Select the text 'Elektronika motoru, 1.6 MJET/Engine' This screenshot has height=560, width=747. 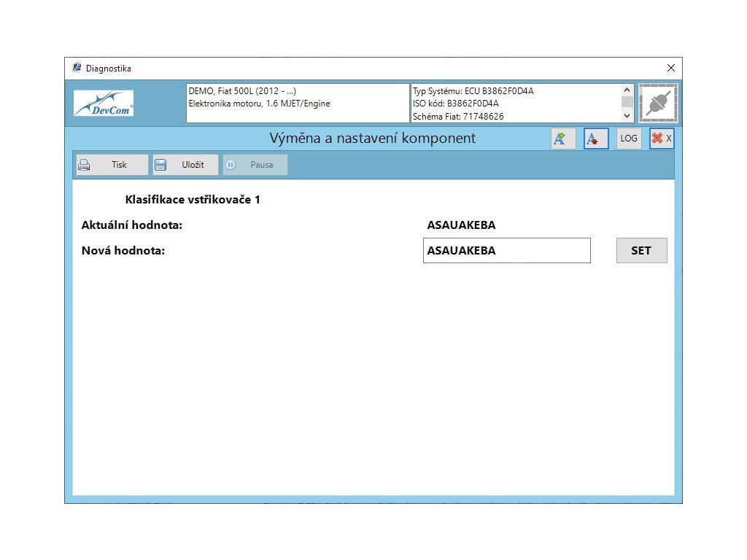[259, 104]
